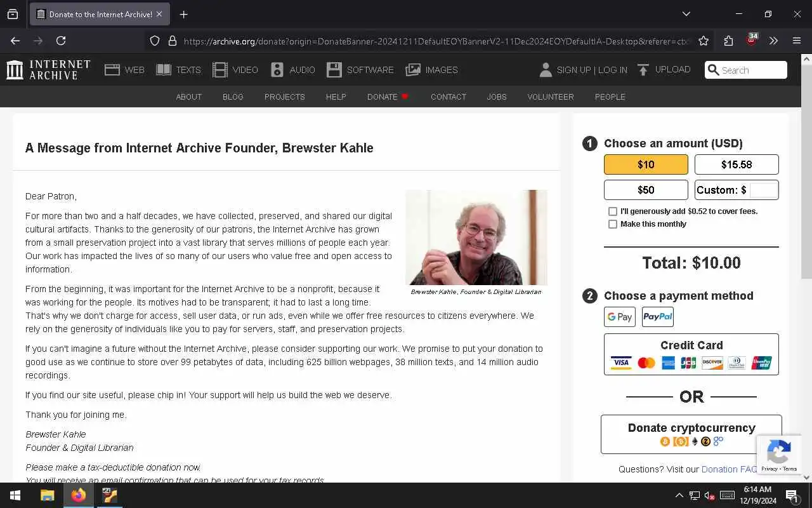Open the Images picture icon
The image size is (812, 508).
[413, 70]
